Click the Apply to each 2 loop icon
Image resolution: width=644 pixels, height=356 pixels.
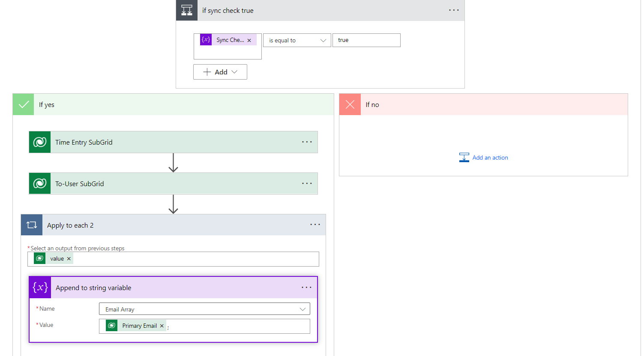click(32, 225)
